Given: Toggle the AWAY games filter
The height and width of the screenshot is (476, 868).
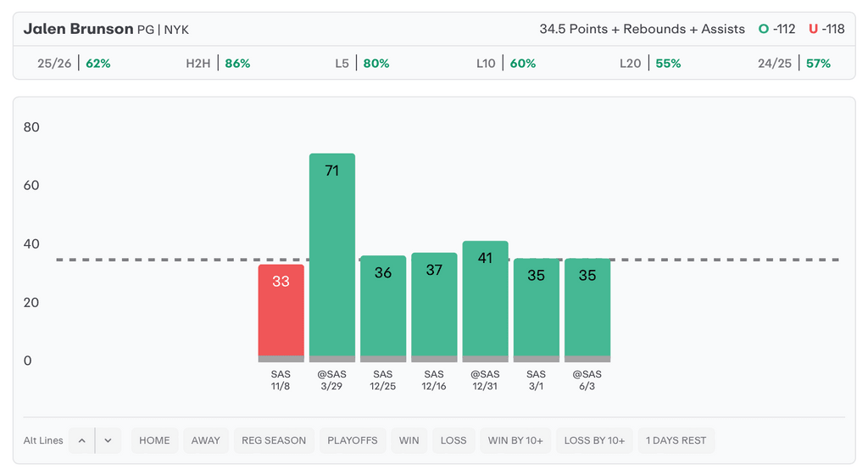Looking at the screenshot, I should (206, 440).
